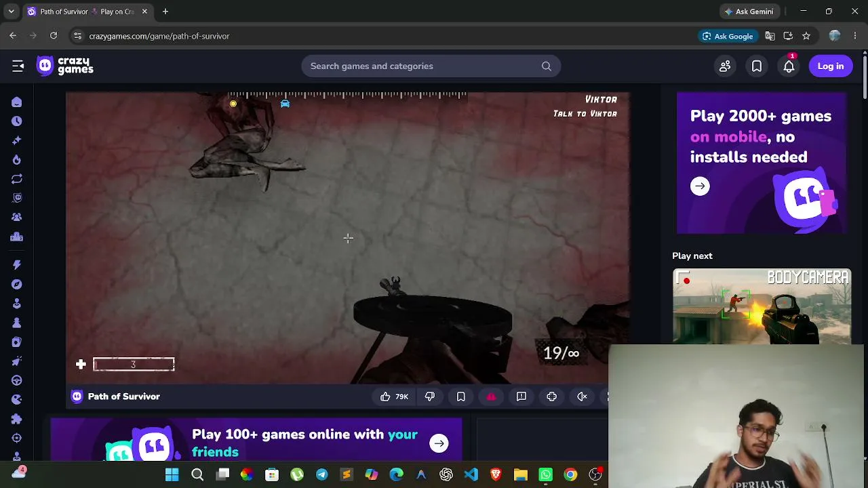Click the magnifier icon in the search box
This screenshot has height=488, width=868.
547,66
